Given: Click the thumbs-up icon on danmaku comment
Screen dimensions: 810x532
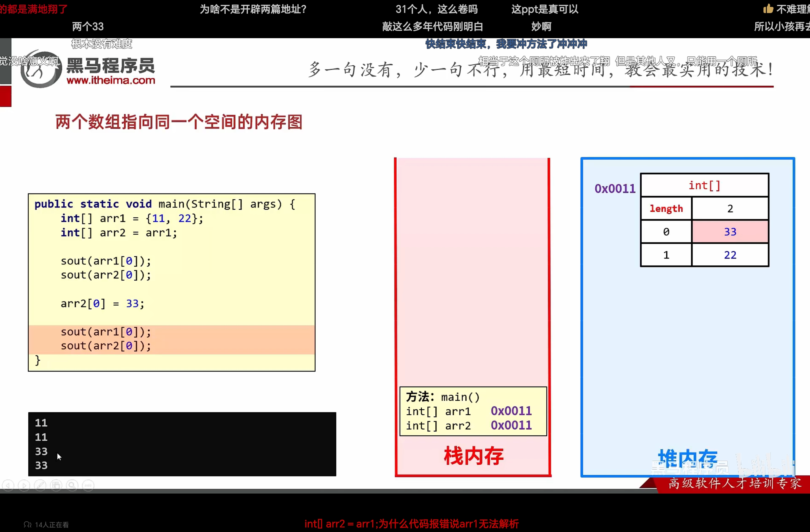Looking at the screenshot, I should (768, 9).
